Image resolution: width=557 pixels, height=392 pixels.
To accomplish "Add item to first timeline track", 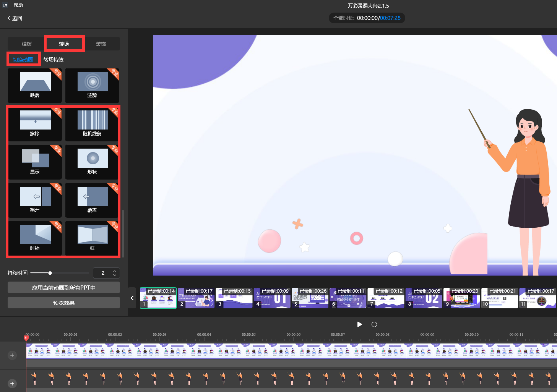I will click(x=12, y=355).
